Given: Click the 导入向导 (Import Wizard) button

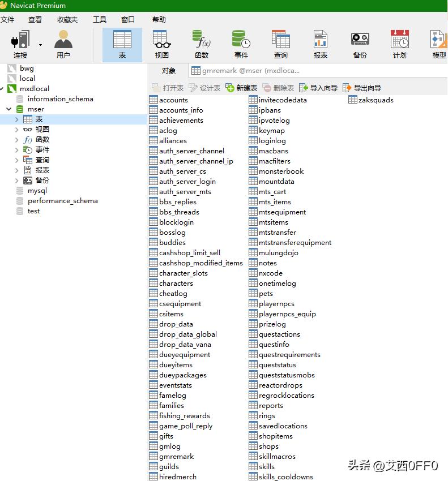Looking at the screenshot, I should 318,88.
